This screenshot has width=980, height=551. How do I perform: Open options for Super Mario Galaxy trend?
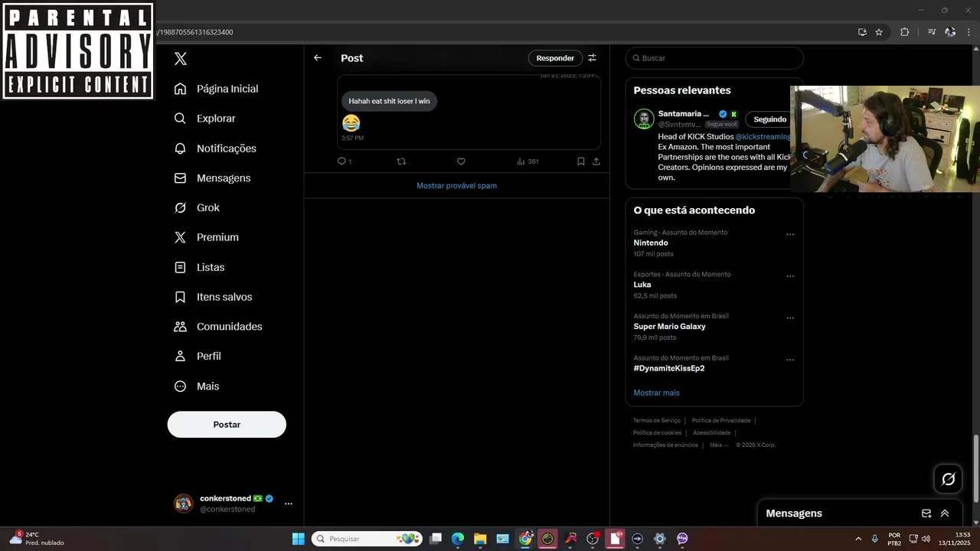point(790,318)
